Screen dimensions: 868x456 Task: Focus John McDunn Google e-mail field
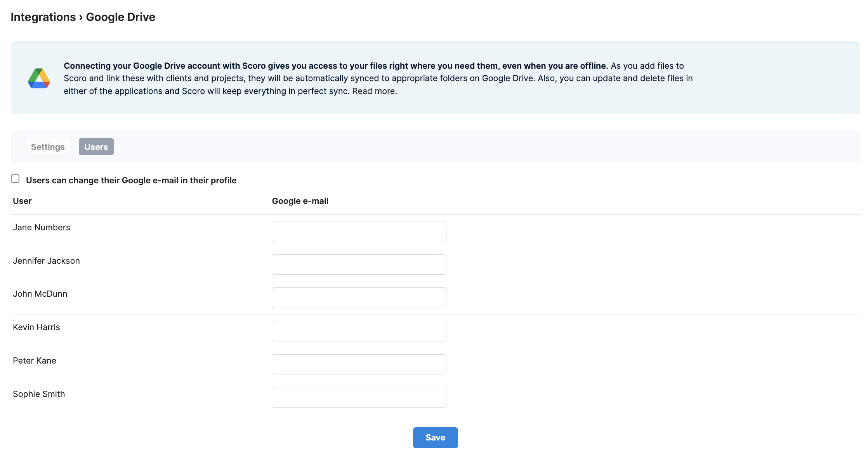[359, 298]
